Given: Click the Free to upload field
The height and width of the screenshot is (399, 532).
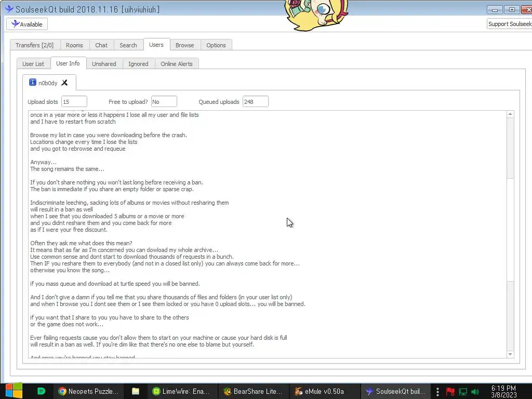Looking at the screenshot, I should click(164, 102).
